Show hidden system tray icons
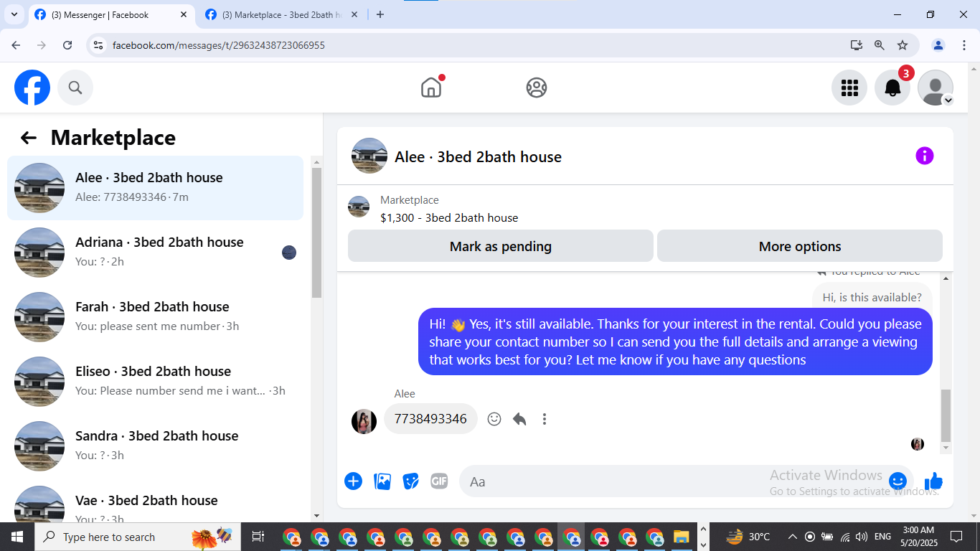980x551 pixels. tap(792, 537)
